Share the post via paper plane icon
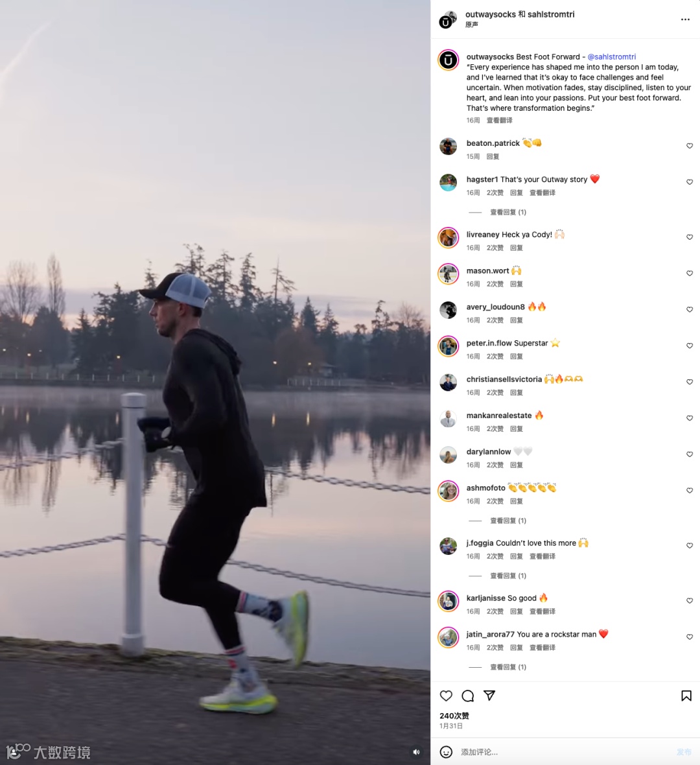The height and width of the screenshot is (765, 700). tap(489, 696)
